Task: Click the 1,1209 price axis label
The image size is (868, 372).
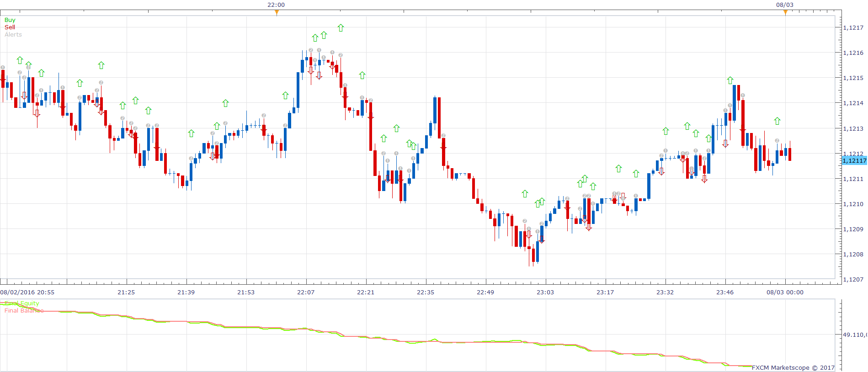Action: (853, 229)
